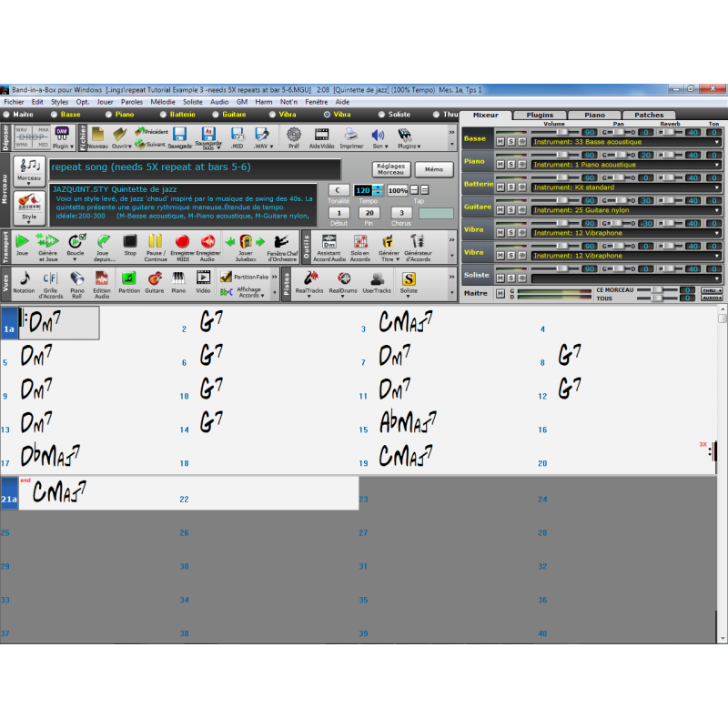Open the RealDrums dropdown
Screen dimensions: 728x728
click(343, 297)
